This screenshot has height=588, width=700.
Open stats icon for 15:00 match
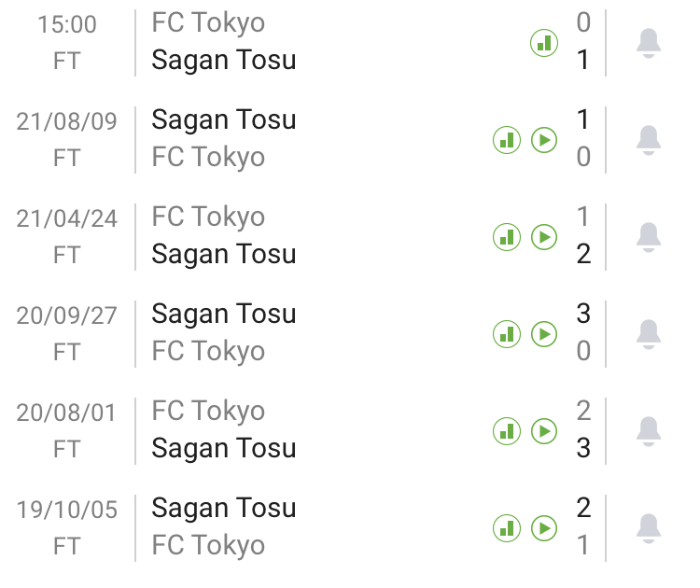(x=544, y=42)
